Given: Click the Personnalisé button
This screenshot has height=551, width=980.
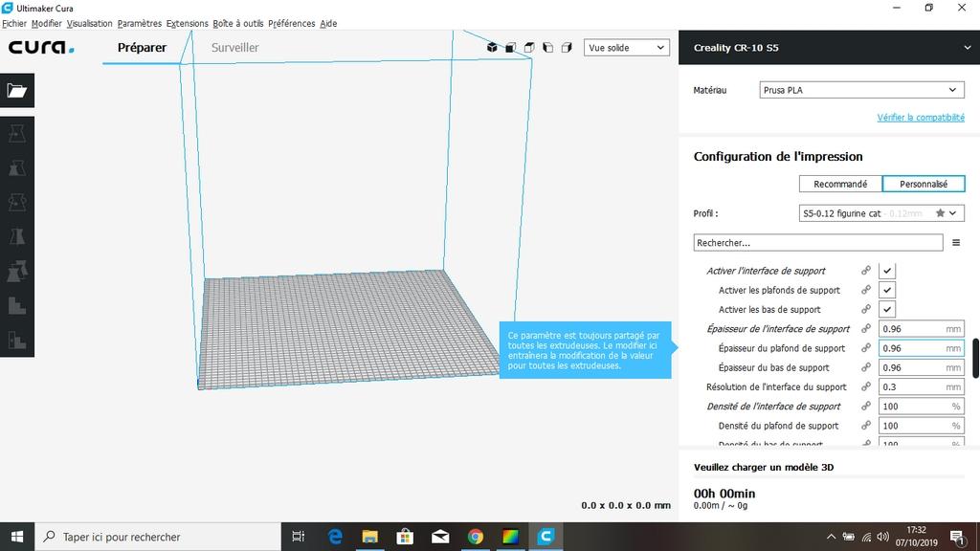Looking at the screenshot, I should pos(924,184).
